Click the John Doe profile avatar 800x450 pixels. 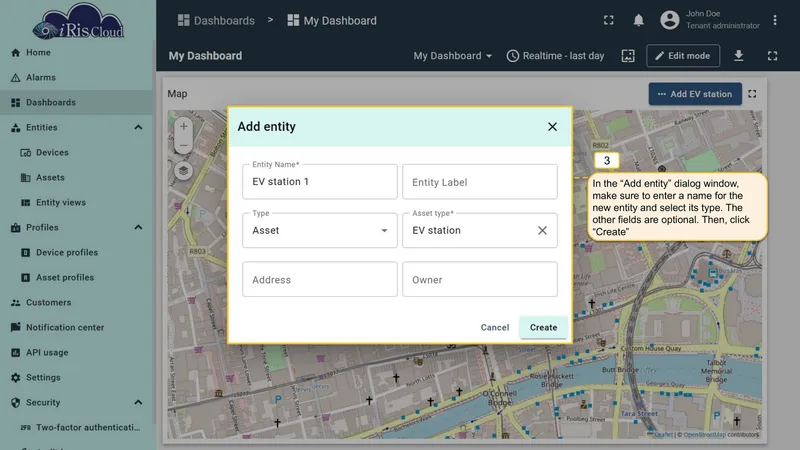tap(669, 20)
